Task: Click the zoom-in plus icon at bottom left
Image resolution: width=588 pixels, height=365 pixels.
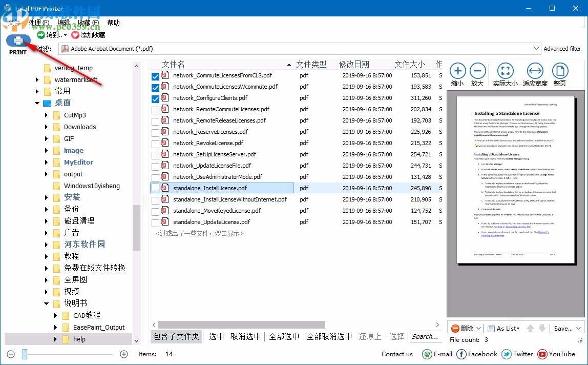Action: [x=124, y=354]
